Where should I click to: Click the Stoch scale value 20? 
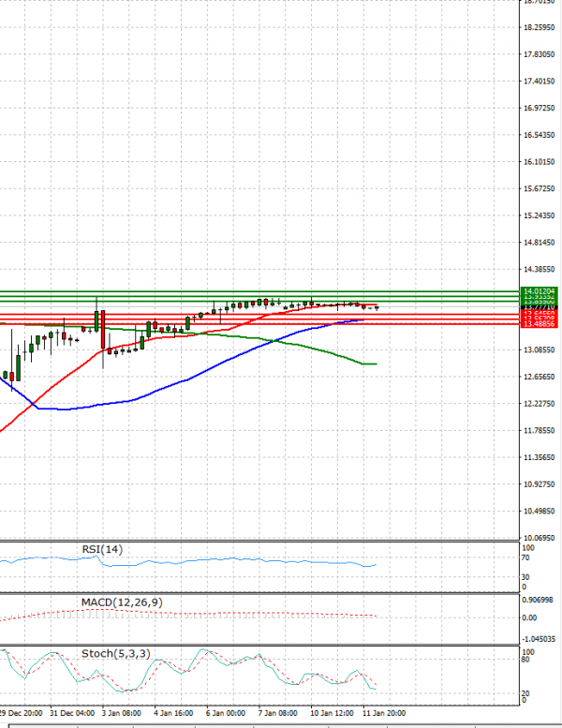click(x=525, y=693)
